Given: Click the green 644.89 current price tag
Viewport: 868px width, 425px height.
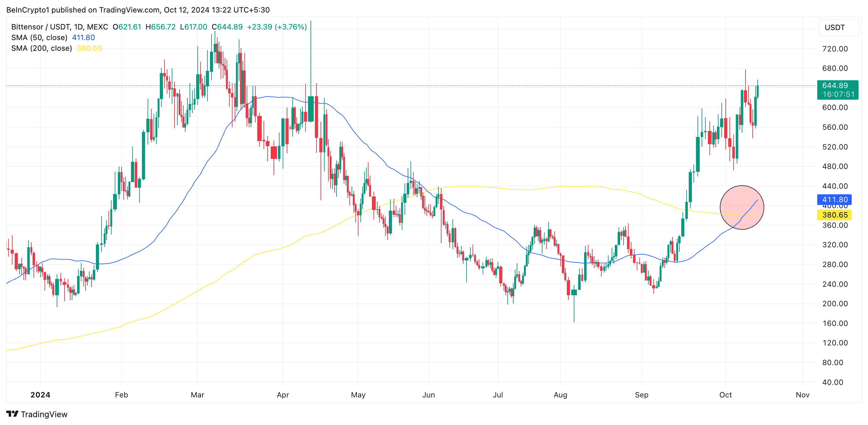Looking at the screenshot, I should click(835, 86).
